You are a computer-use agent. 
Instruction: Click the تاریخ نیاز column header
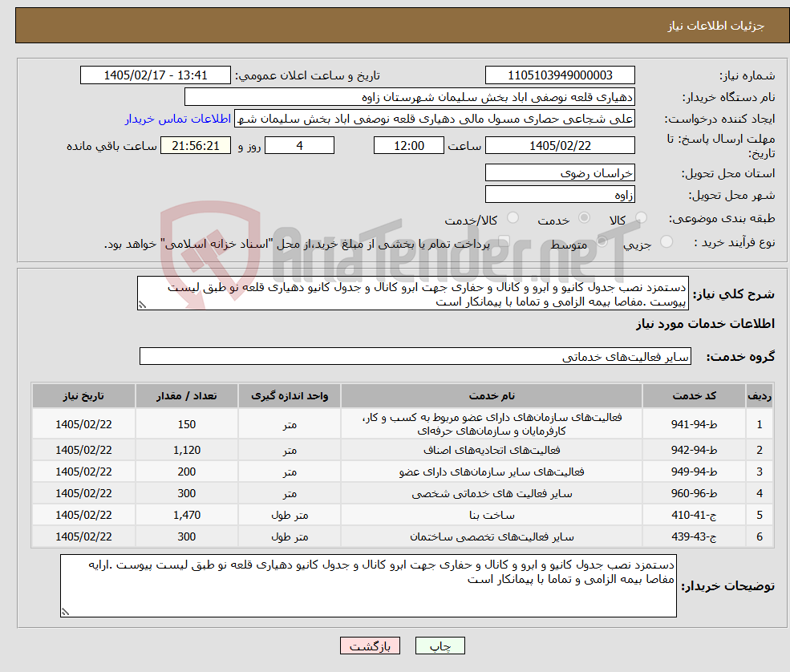[x=83, y=396]
